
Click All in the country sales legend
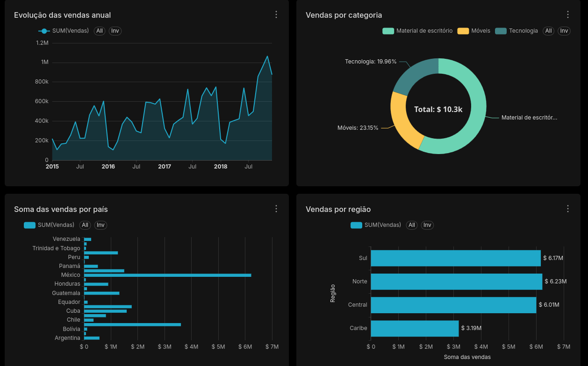[x=85, y=225]
